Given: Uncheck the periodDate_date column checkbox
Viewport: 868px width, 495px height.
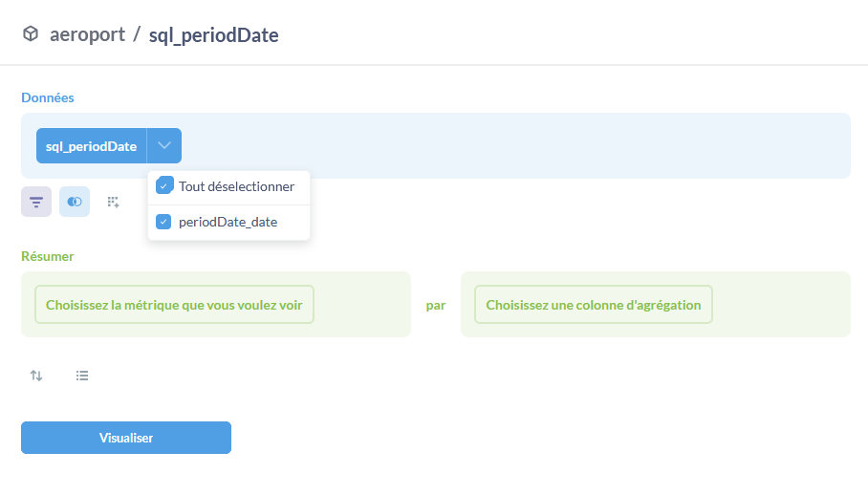Looking at the screenshot, I should (163, 222).
